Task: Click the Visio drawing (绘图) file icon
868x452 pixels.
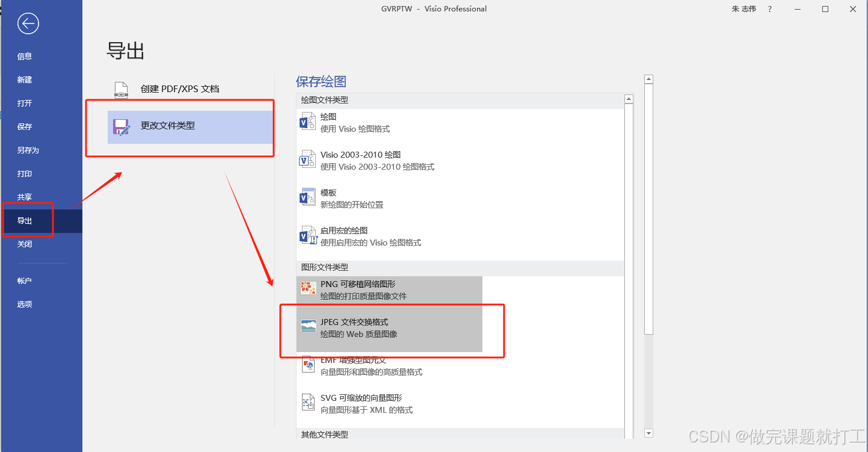Action: pos(308,122)
